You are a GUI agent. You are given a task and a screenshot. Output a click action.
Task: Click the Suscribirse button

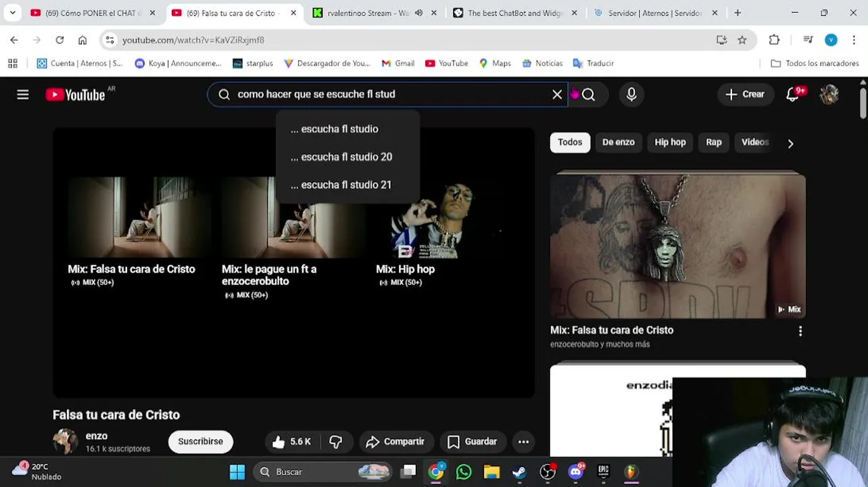tap(200, 442)
